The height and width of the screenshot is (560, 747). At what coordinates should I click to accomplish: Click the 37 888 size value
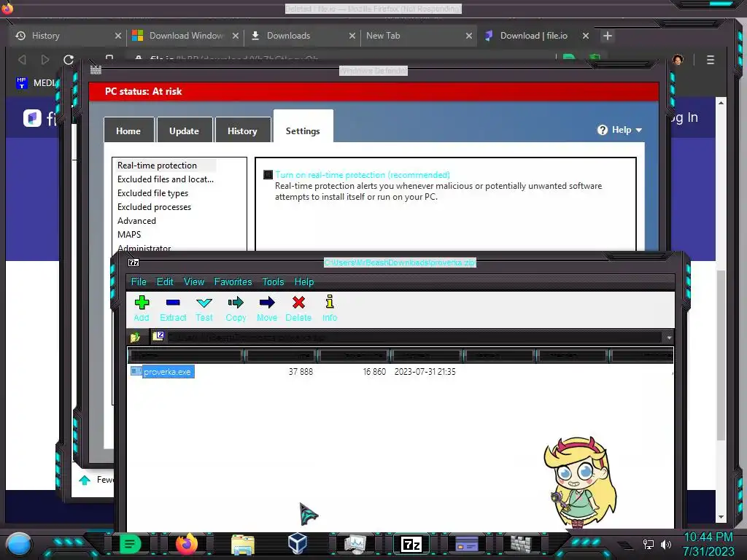(301, 371)
